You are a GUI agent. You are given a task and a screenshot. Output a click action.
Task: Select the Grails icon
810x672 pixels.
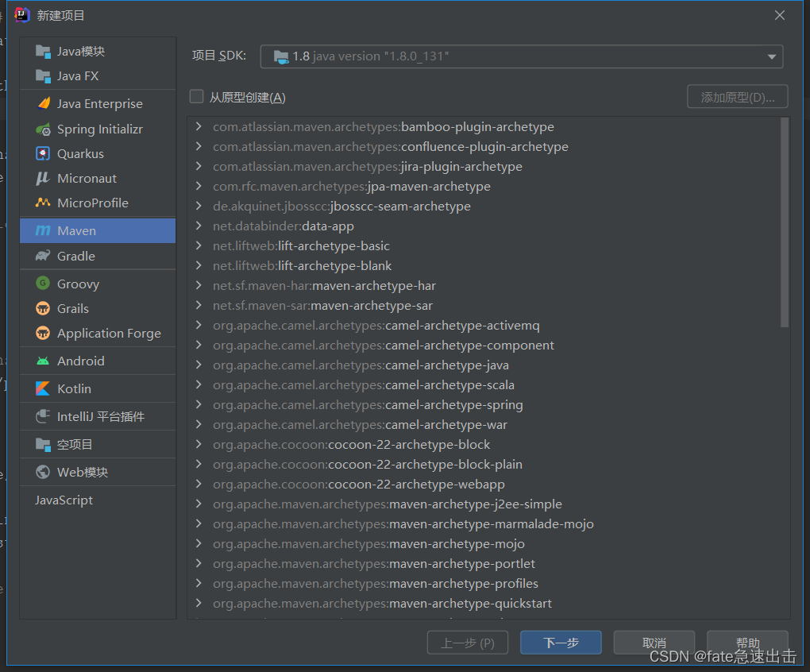point(43,308)
